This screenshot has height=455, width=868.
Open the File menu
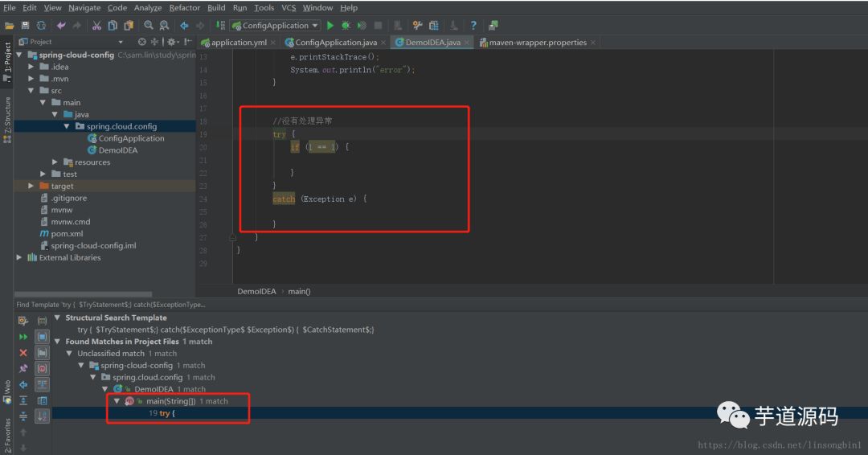(10, 8)
